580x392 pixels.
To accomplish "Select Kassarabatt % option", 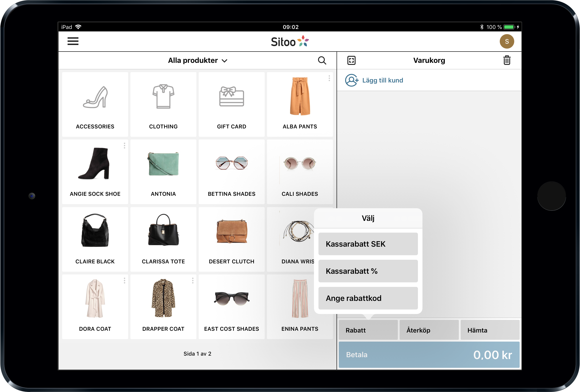I will (x=368, y=271).
